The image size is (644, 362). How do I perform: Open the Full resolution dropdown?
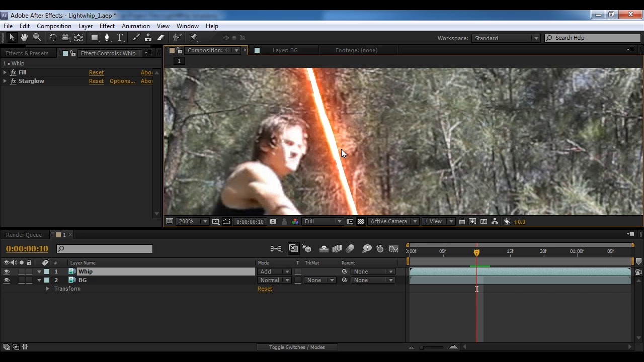click(x=323, y=221)
